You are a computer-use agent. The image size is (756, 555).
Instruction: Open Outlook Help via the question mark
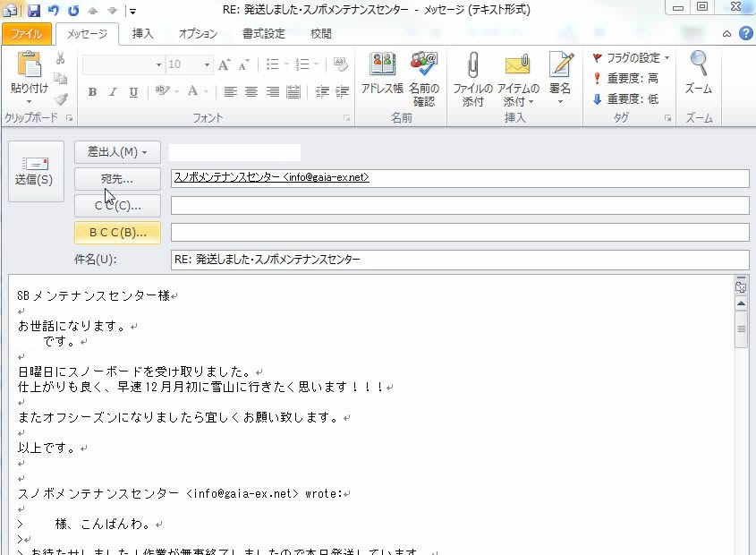tap(745, 33)
